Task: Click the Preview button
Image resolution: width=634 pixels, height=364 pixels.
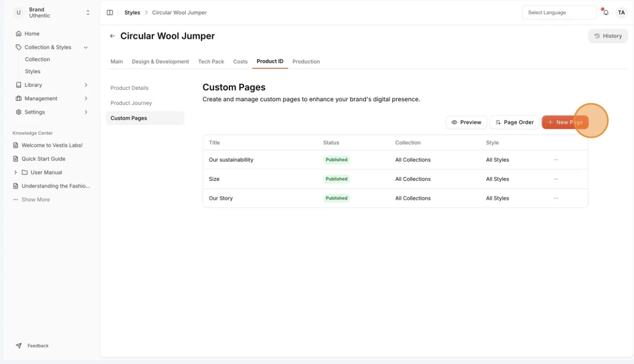Action: tap(466, 122)
